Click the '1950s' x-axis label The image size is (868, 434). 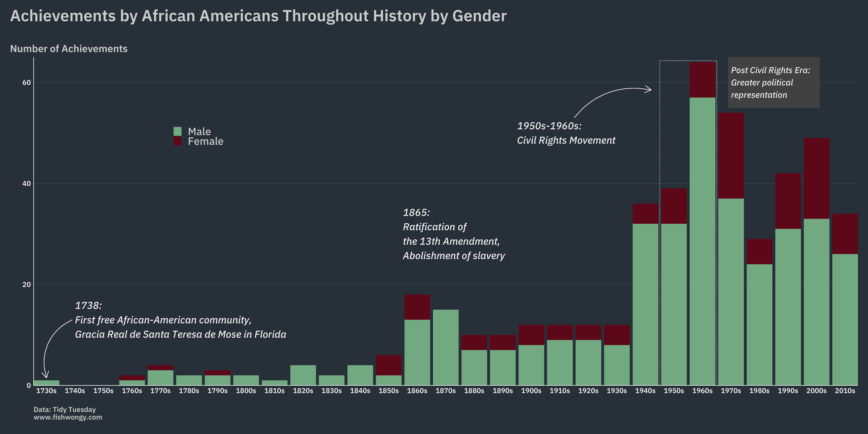[674, 391]
